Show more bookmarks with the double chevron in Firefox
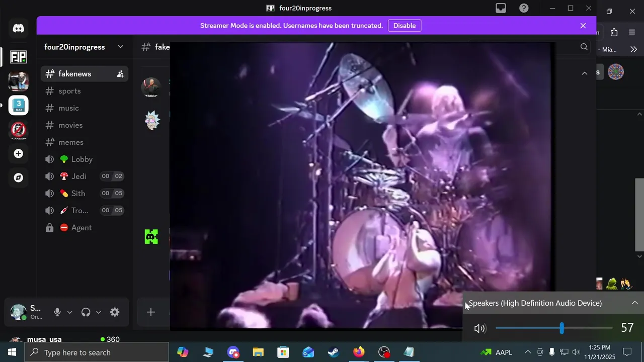Viewport: 644px width, 362px height. [633, 49]
